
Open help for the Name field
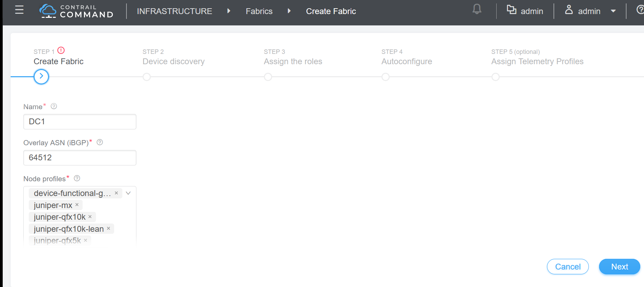coord(54,106)
